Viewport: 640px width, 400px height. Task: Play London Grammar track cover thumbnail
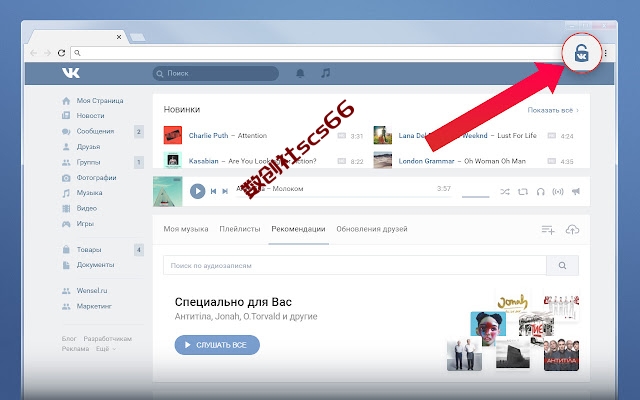point(382,160)
